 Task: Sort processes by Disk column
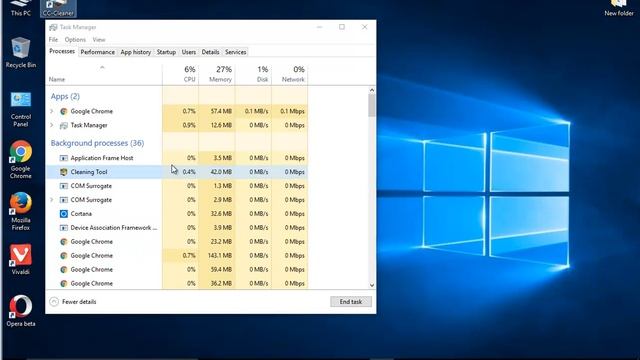click(x=253, y=73)
